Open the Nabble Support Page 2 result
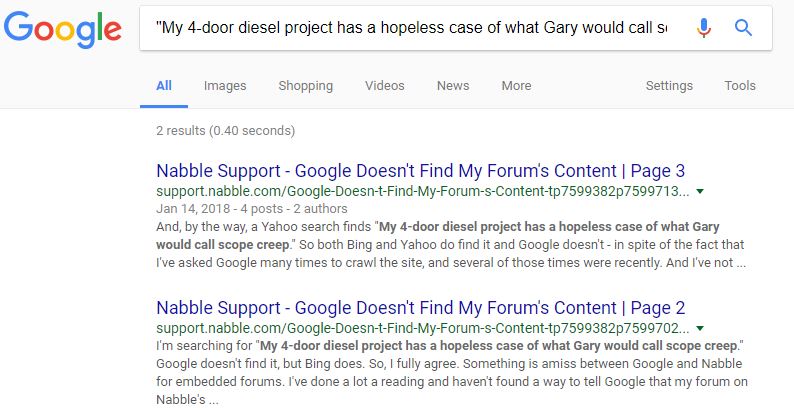Viewport: 794px width, 411px height. pos(420,308)
